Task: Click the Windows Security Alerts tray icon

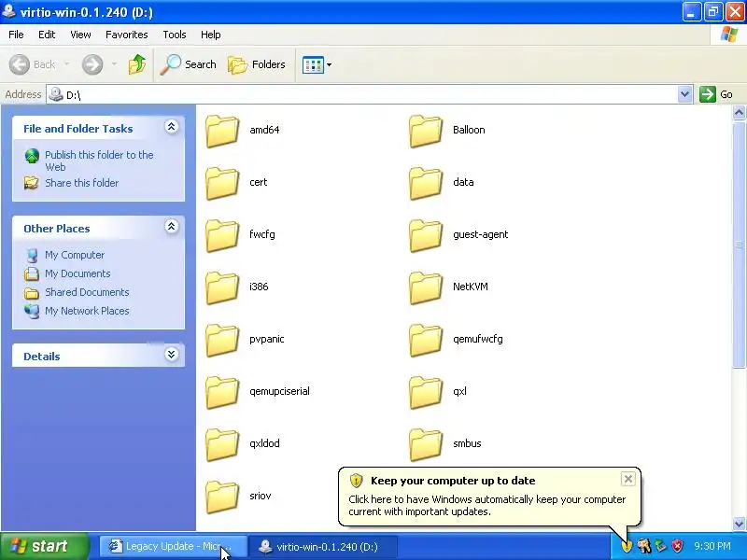Action: pyautogui.click(x=678, y=546)
